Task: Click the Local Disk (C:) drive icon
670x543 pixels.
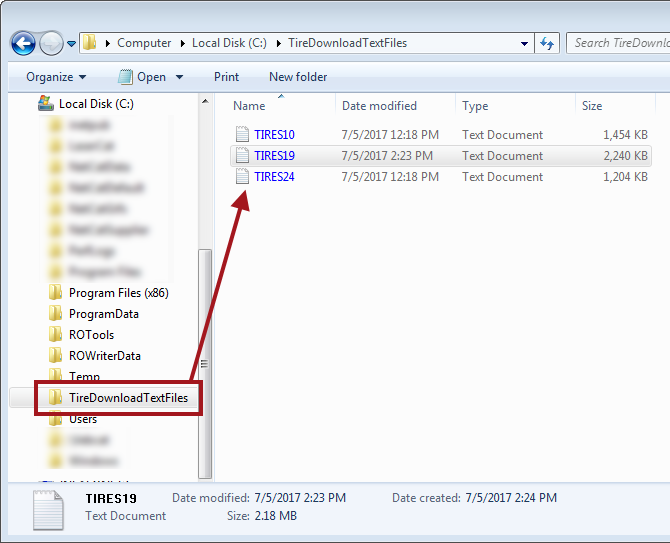Action: click(x=46, y=103)
